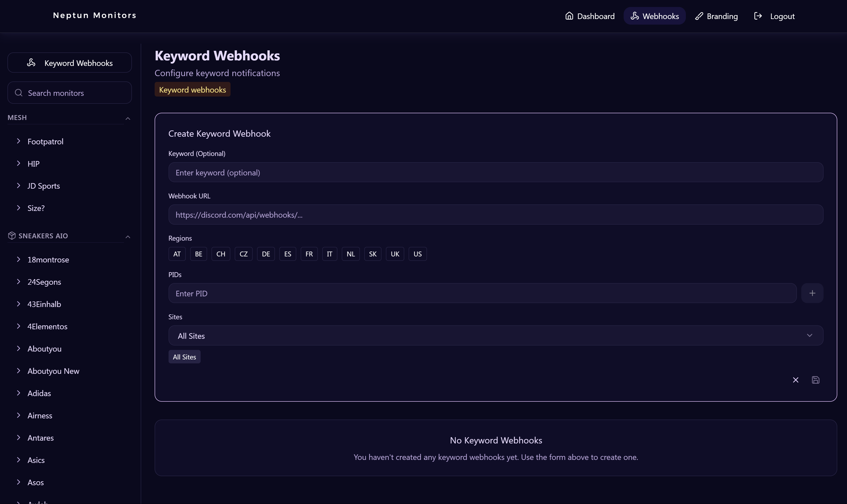The width and height of the screenshot is (847, 504).
Task: Click the save webhook floppy disk icon
Action: (x=815, y=380)
